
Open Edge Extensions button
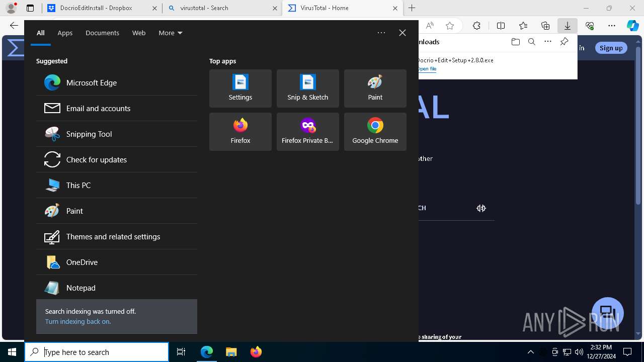coord(476,26)
